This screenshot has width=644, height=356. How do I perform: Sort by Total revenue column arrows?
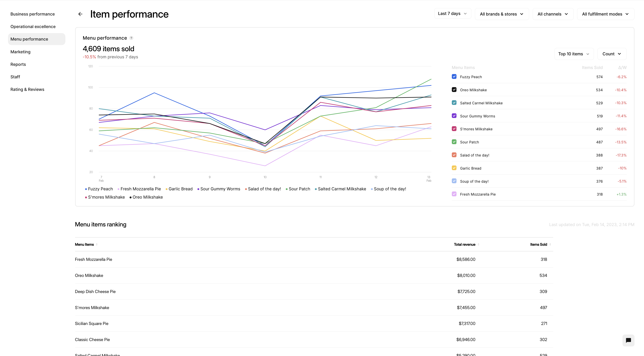(x=479, y=245)
